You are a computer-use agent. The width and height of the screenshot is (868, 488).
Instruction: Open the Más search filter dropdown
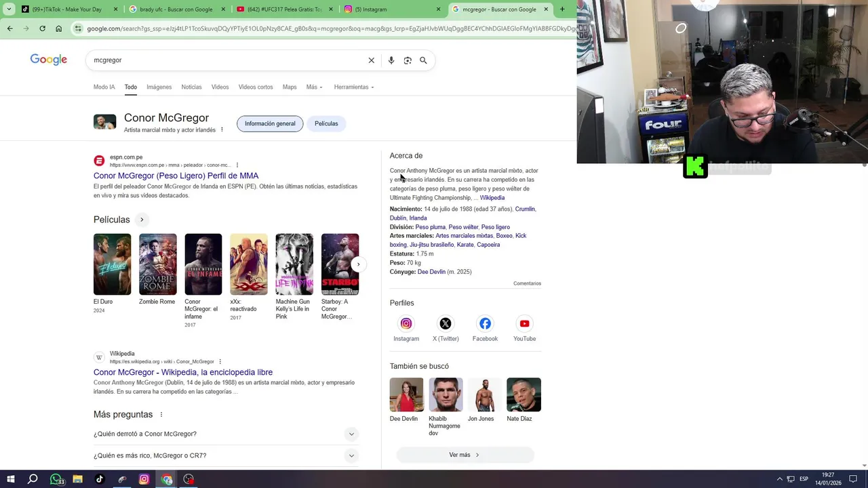314,87
